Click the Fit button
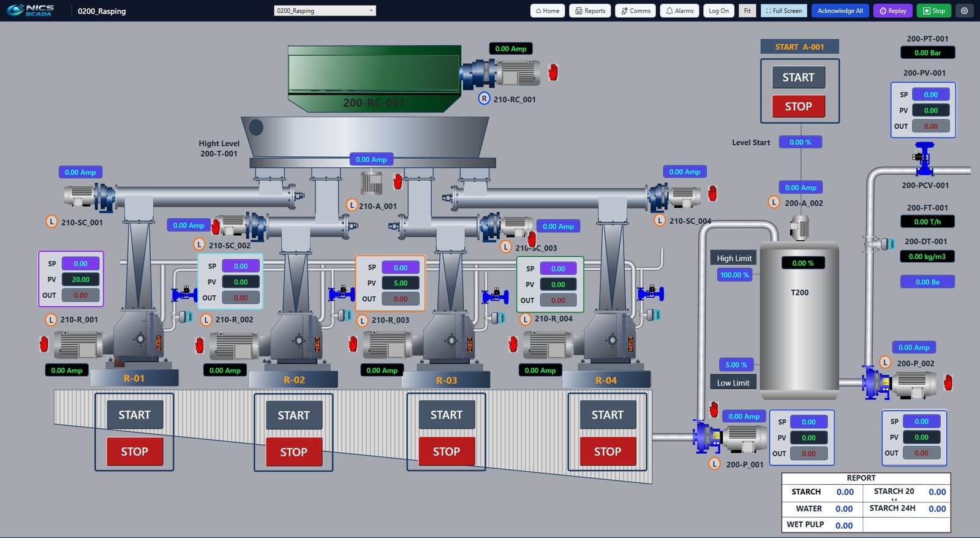 point(747,10)
